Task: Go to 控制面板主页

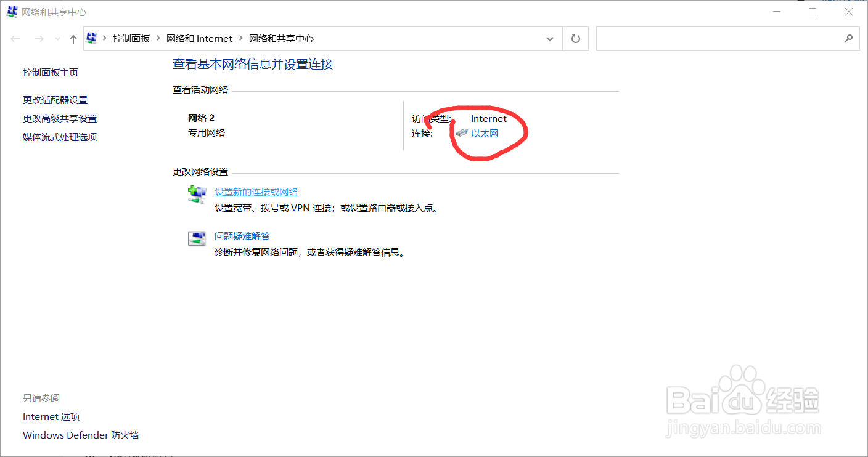Action: click(51, 71)
